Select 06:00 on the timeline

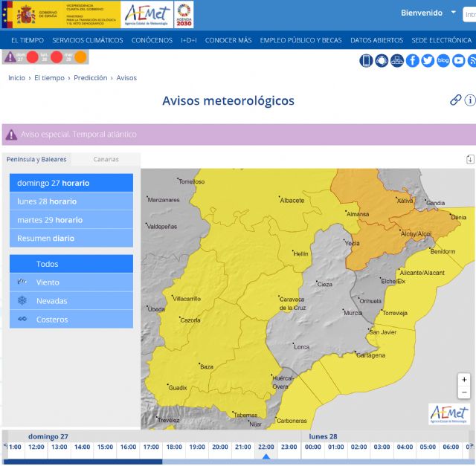tap(451, 447)
